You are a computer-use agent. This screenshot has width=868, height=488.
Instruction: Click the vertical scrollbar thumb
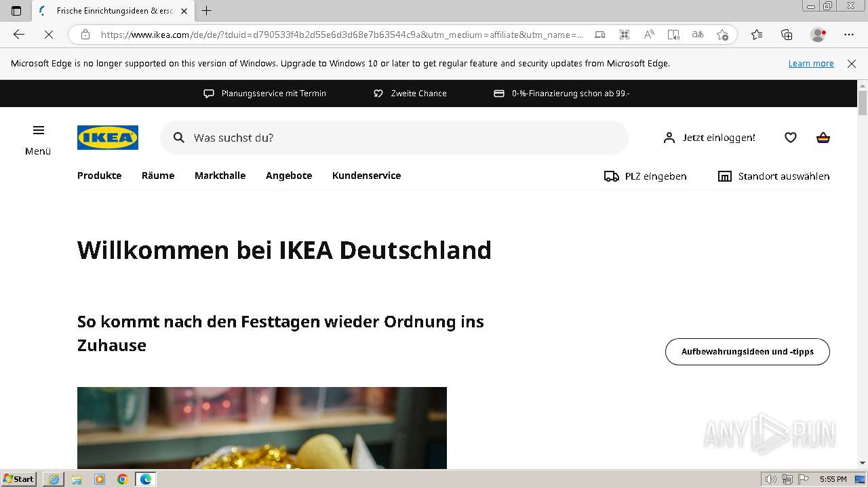pos(863,104)
